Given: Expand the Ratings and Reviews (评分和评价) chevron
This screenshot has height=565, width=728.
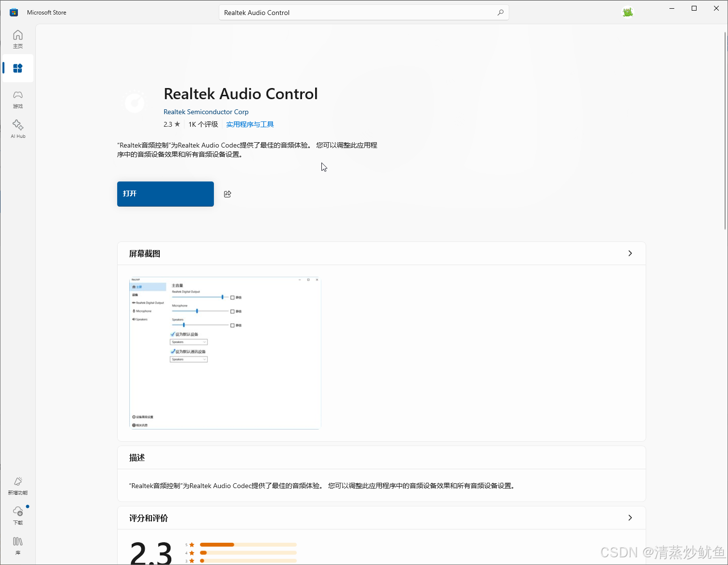Looking at the screenshot, I should (630, 518).
